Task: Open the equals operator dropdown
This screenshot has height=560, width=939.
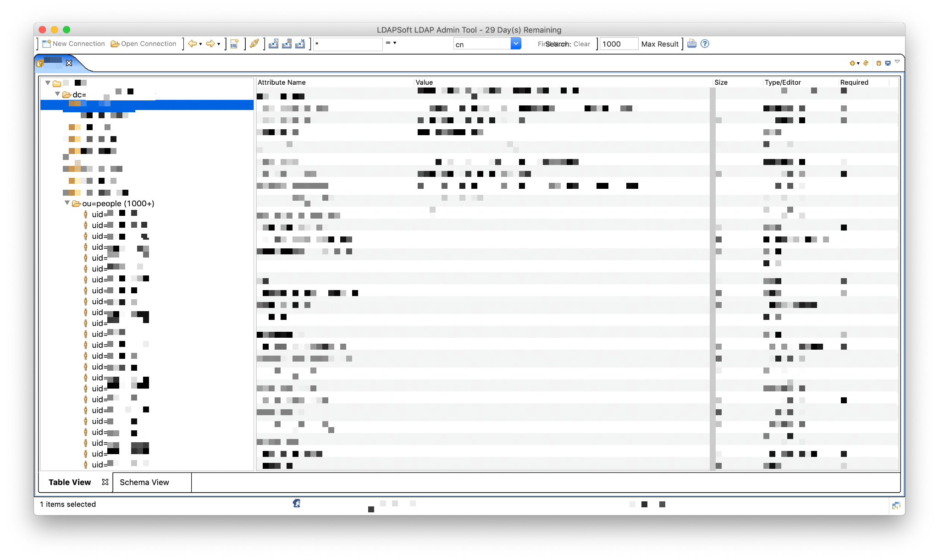Action: coord(391,43)
